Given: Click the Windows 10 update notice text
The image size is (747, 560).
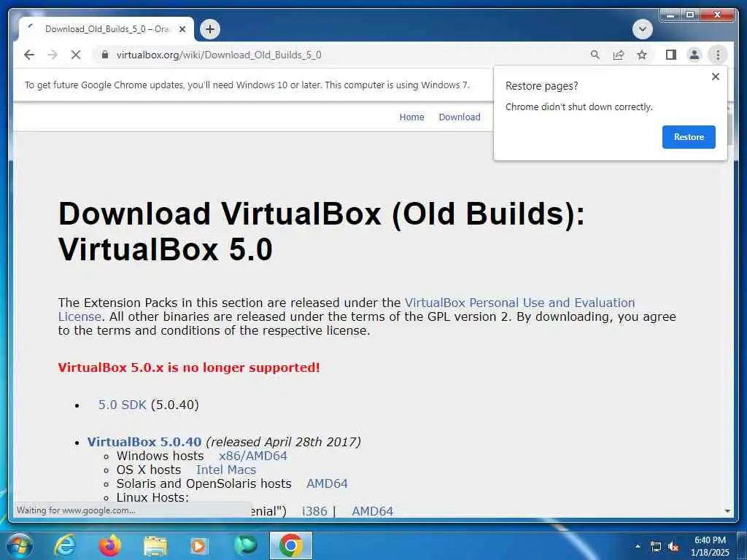Looking at the screenshot, I should tap(247, 85).
